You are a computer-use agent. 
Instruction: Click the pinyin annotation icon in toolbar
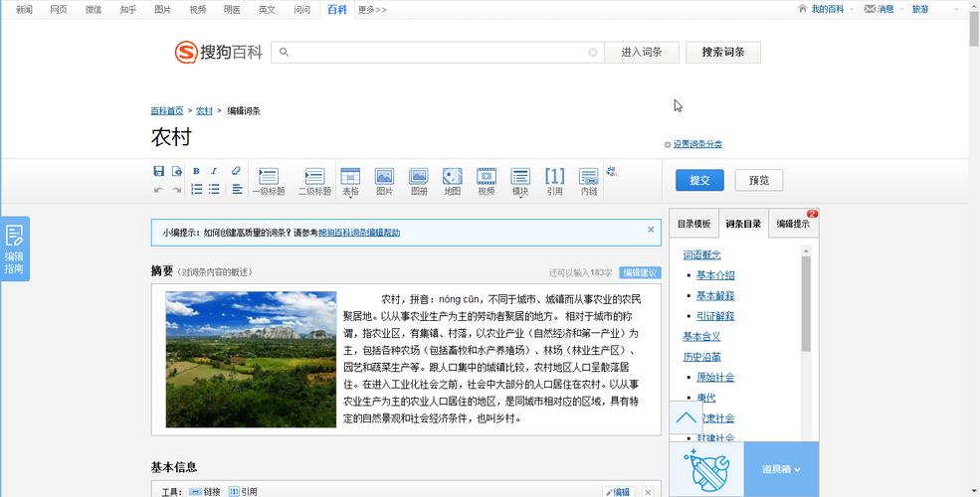pyautogui.click(x=611, y=171)
